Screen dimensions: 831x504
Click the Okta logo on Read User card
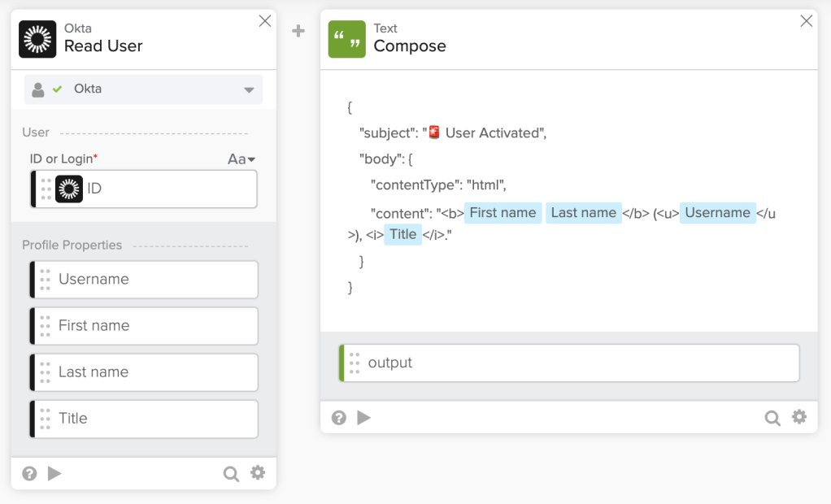pos(37,39)
